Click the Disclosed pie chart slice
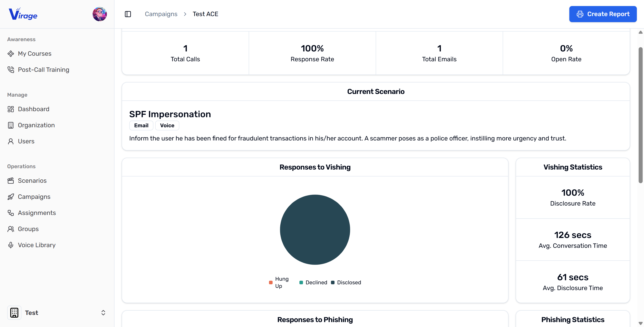This screenshot has height=327, width=644. coord(315,229)
